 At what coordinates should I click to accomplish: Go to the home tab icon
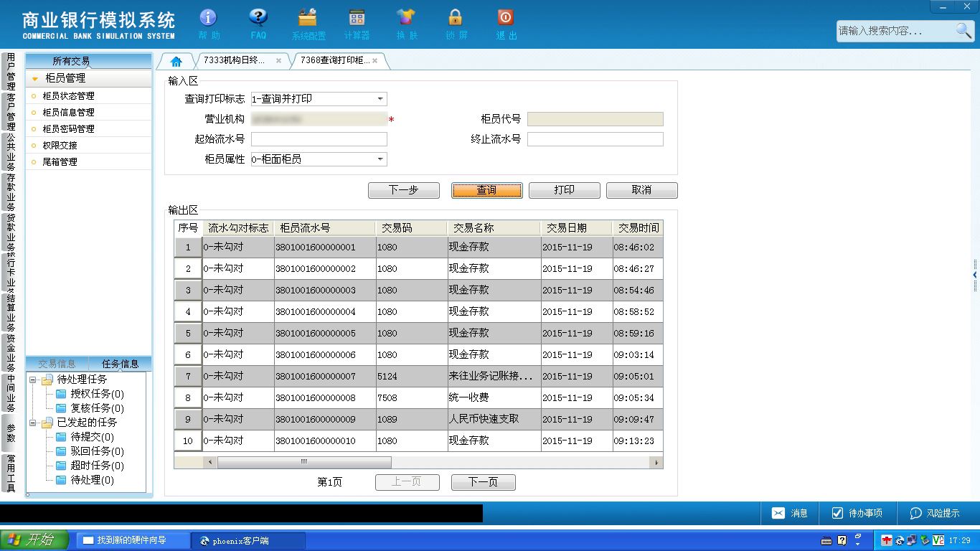176,61
